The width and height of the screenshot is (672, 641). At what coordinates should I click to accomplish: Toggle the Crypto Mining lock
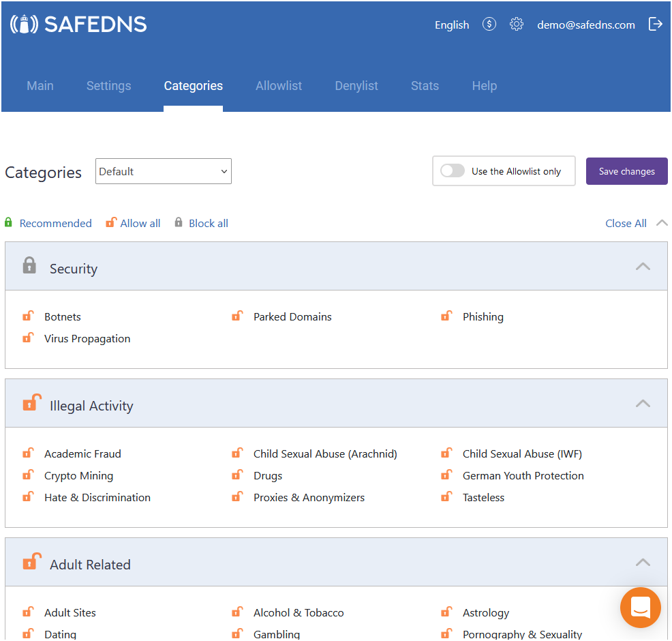(28, 475)
